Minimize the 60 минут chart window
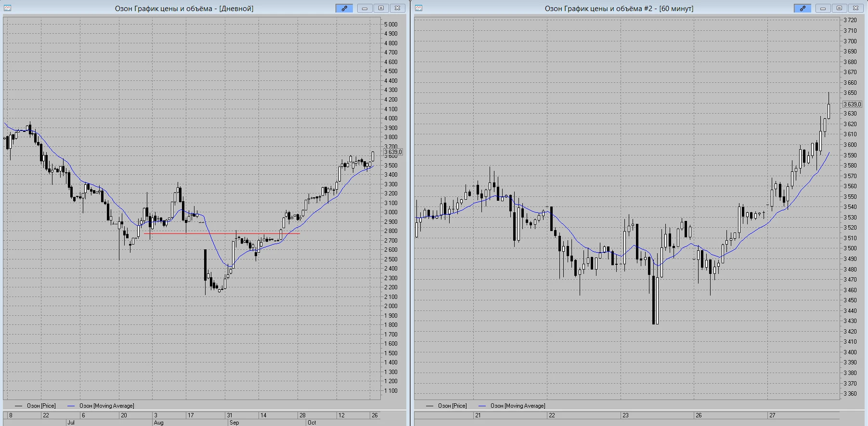Image resolution: width=868 pixels, height=426 pixels. coord(823,8)
